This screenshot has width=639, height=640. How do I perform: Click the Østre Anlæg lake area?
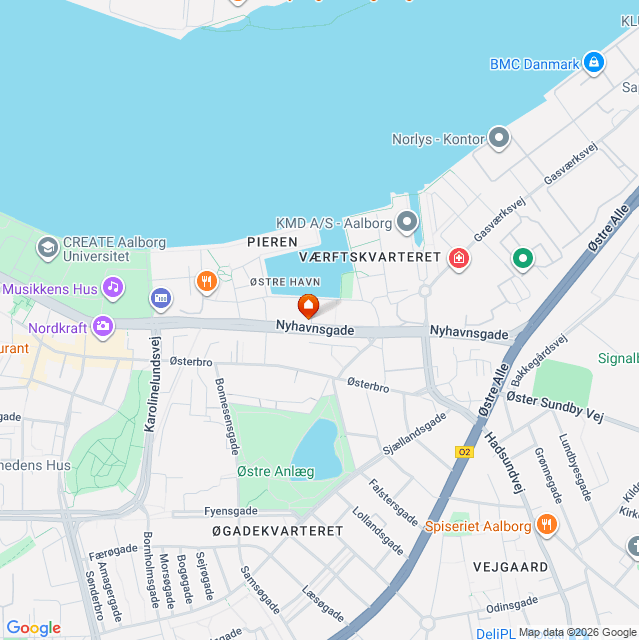pos(317,449)
